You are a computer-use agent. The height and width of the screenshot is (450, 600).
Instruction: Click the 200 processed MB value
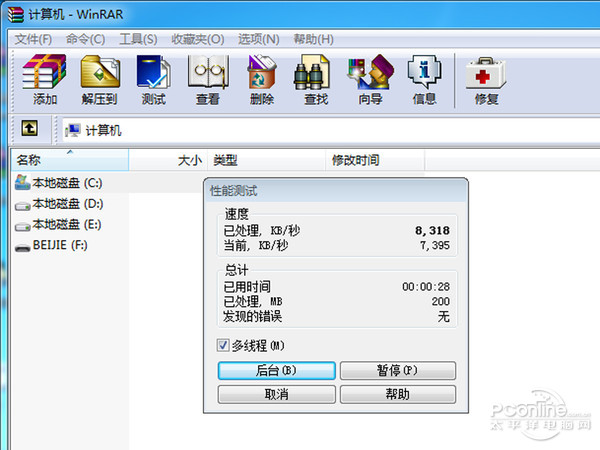tap(441, 302)
